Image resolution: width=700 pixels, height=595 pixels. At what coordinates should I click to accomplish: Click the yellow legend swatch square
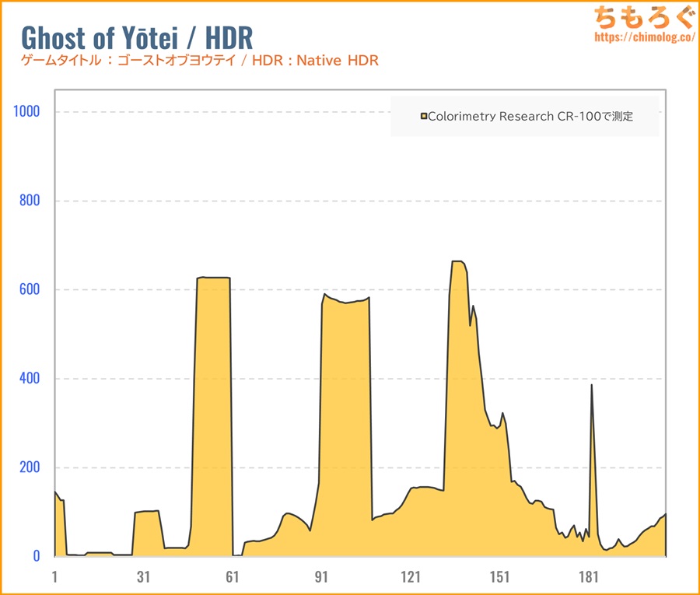(424, 117)
